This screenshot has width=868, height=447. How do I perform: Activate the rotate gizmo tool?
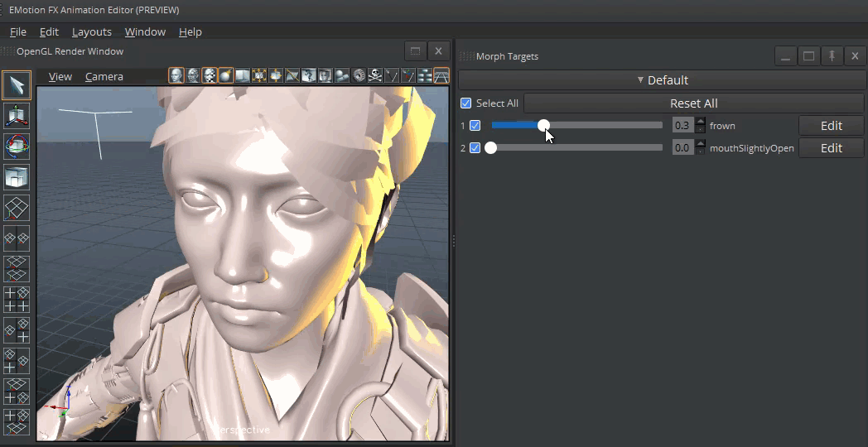[x=17, y=146]
